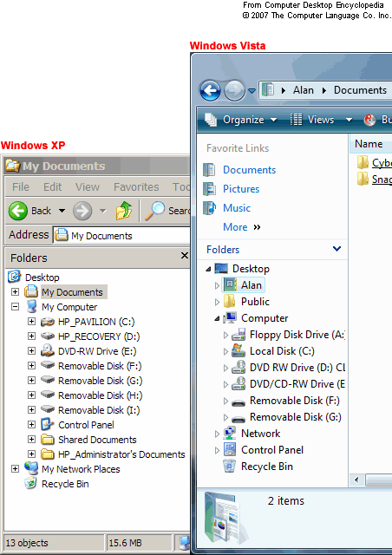The height and width of the screenshot is (555, 392).
Task: Open the XP Favorites menu
Action: pos(136,187)
